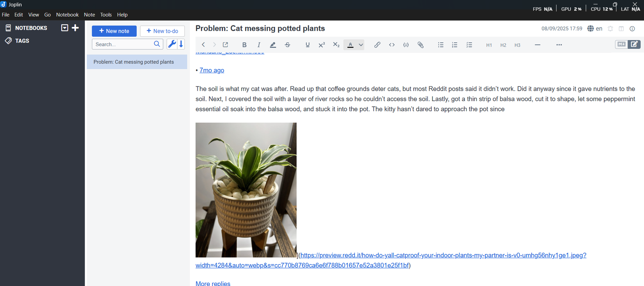This screenshot has height=286, width=644.
Task: Click the highlight marker icon
Action: click(273, 45)
